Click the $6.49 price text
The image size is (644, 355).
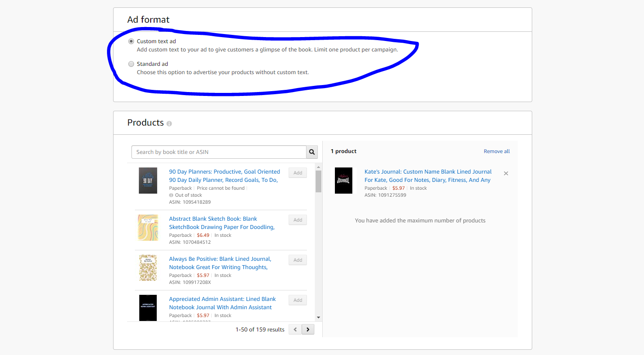[x=203, y=236]
